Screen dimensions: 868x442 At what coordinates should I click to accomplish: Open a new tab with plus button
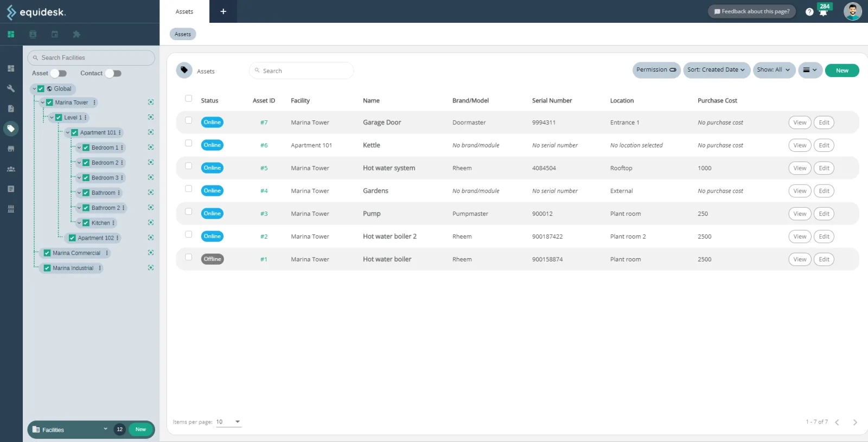click(223, 11)
